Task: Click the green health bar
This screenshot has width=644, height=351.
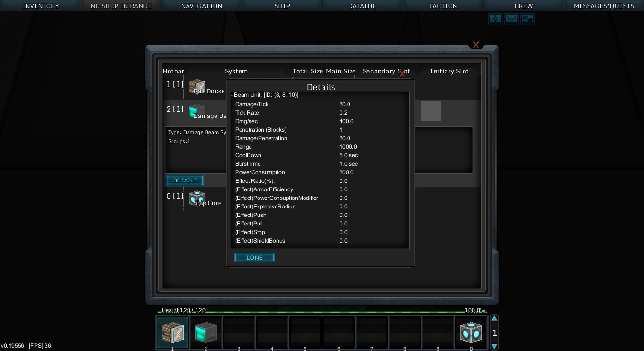Action: pos(322,313)
